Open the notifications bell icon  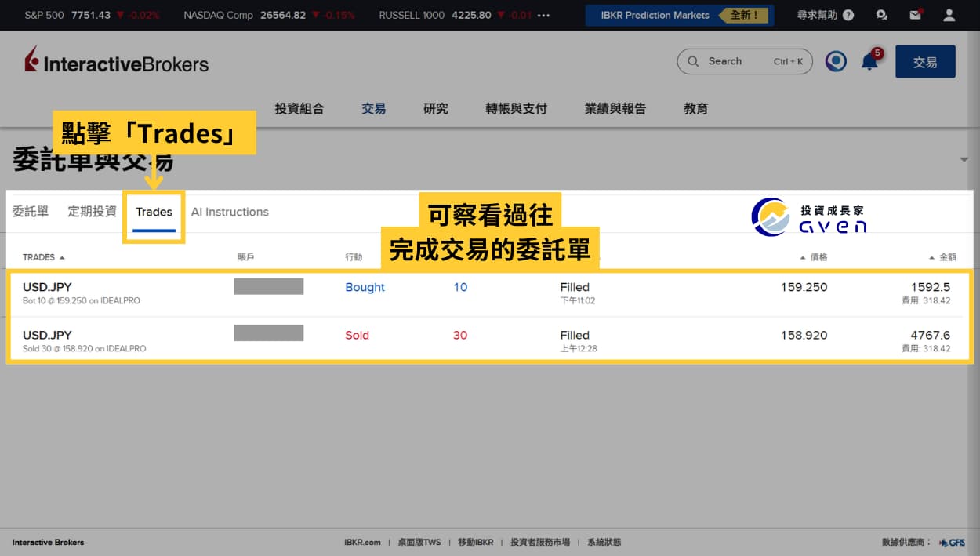click(x=870, y=61)
